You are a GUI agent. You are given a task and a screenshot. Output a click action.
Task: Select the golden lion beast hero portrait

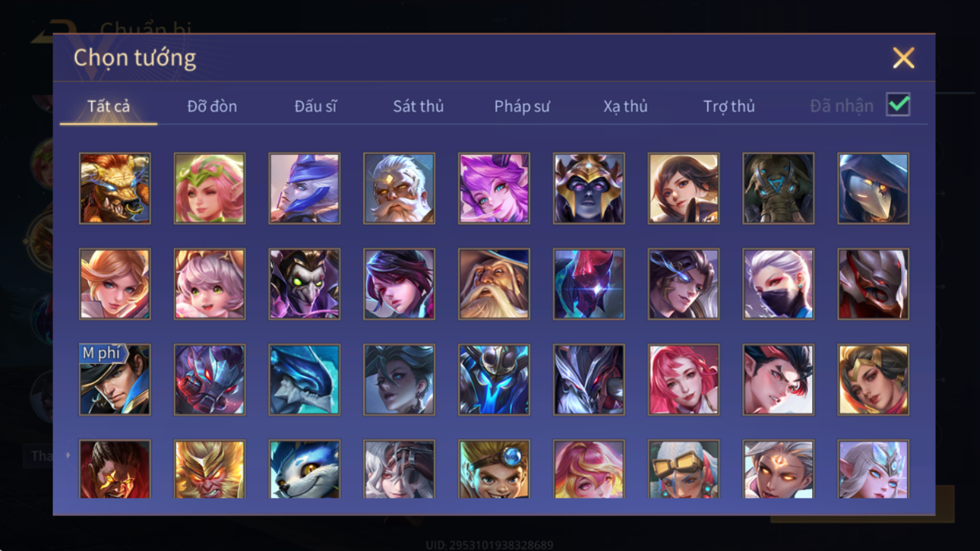[115, 188]
